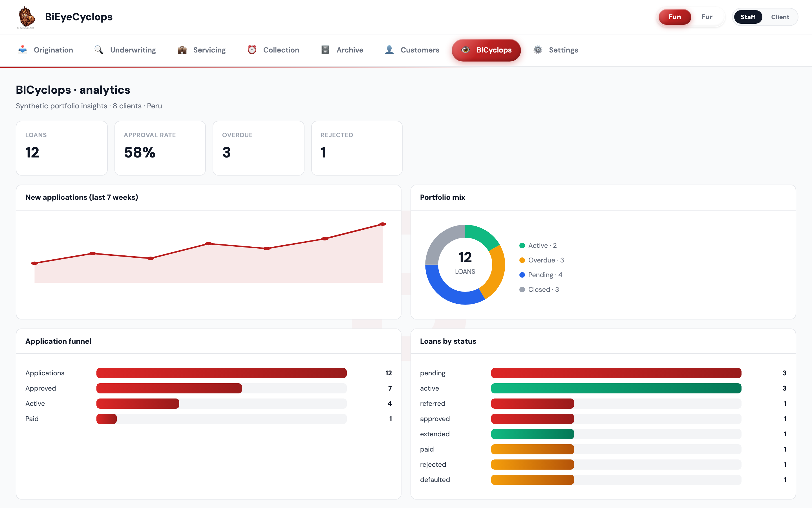
Task: Click the 'Pending · 4' legend label
Action: pos(545,275)
